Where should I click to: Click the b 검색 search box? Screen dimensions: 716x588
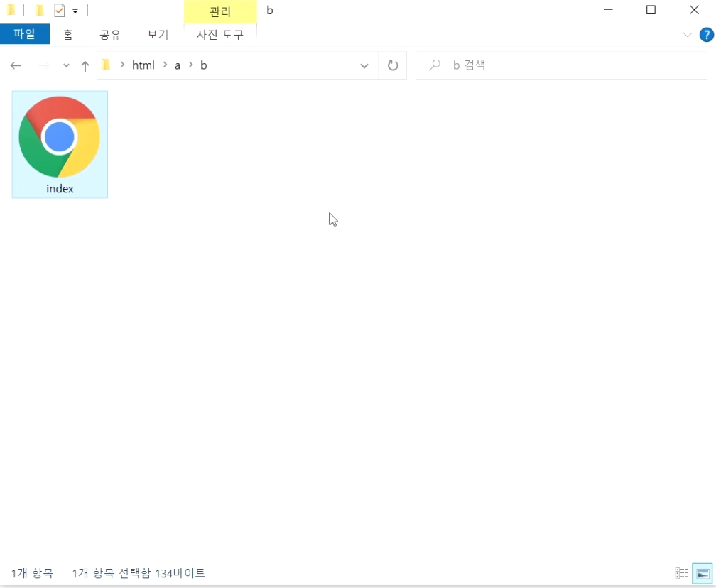pos(562,65)
